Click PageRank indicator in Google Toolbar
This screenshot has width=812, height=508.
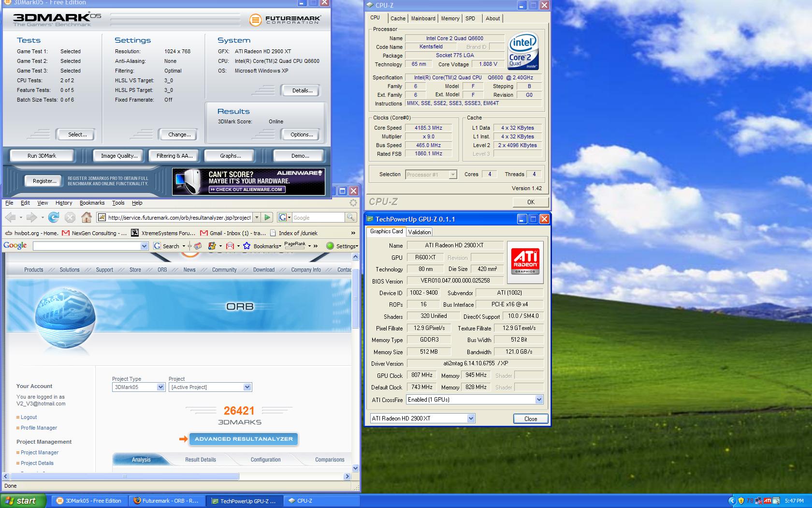click(x=295, y=245)
